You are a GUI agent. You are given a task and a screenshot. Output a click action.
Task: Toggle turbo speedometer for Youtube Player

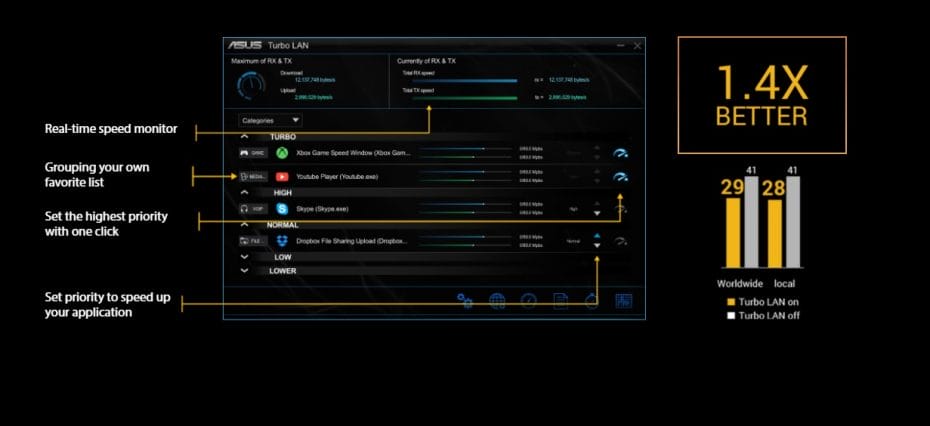point(621,177)
